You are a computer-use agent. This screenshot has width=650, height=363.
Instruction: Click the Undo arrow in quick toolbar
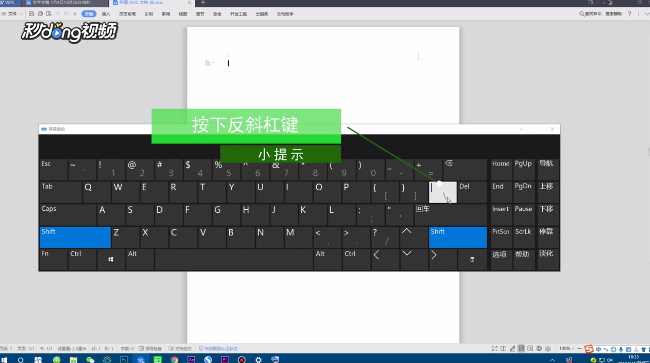[x=58, y=14]
